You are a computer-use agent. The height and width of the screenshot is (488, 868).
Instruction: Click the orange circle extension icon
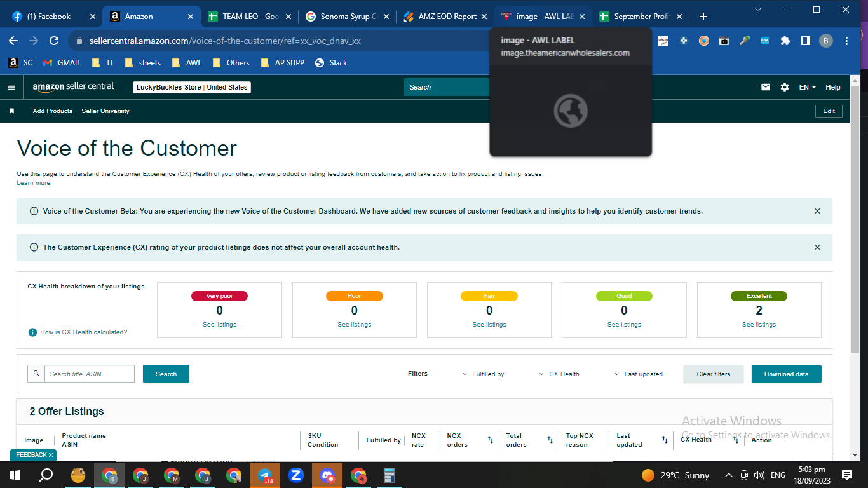(x=704, y=41)
